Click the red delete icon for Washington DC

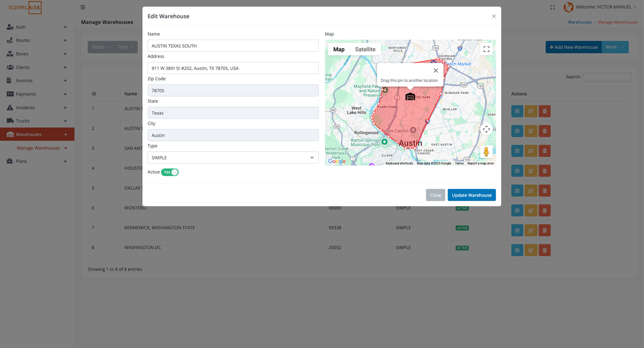tap(544, 250)
